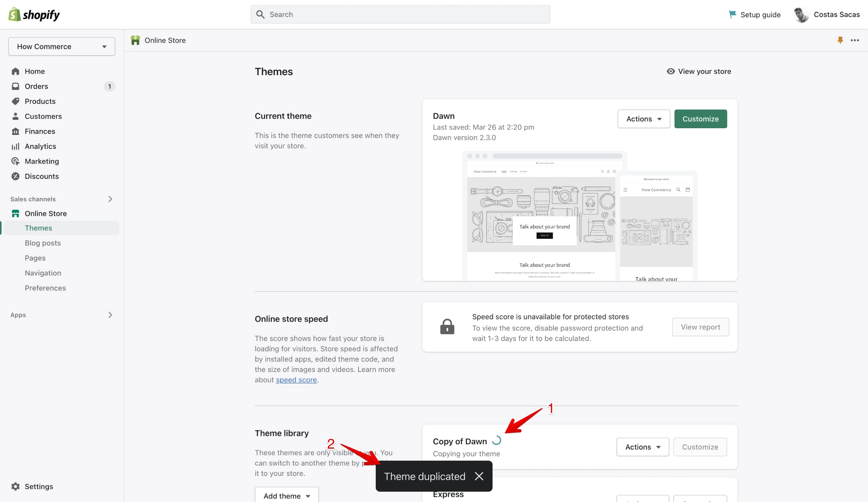Select Themes under Online Store
868x502 pixels.
[62, 228]
